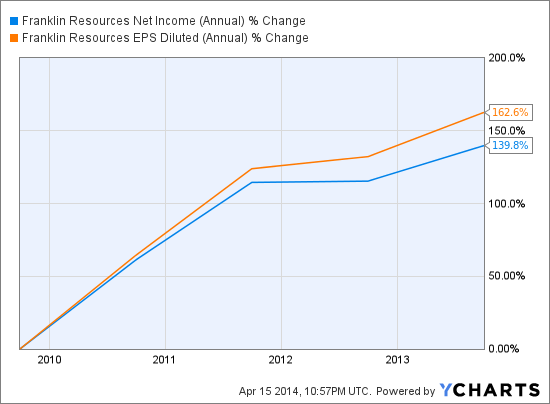Click the 2011 x-axis label
This screenshot has width=550, height=404.
click(x=164, y=360)
